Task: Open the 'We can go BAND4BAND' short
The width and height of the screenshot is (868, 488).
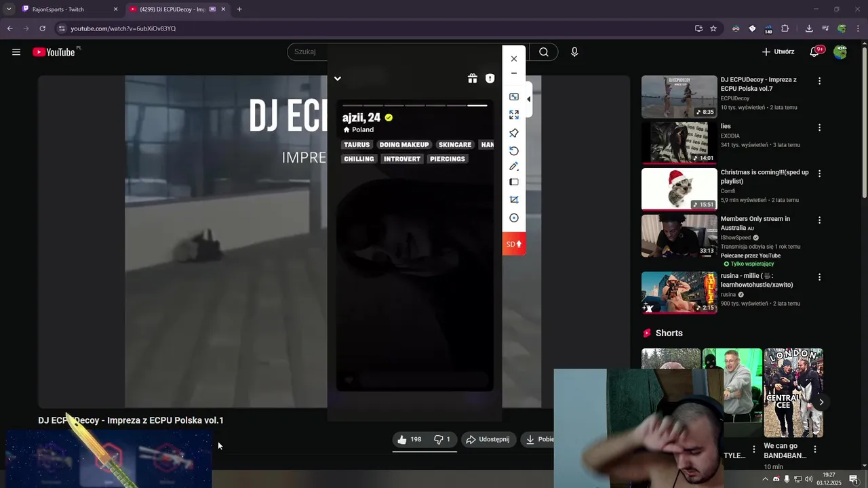Action: pos(793,393)
